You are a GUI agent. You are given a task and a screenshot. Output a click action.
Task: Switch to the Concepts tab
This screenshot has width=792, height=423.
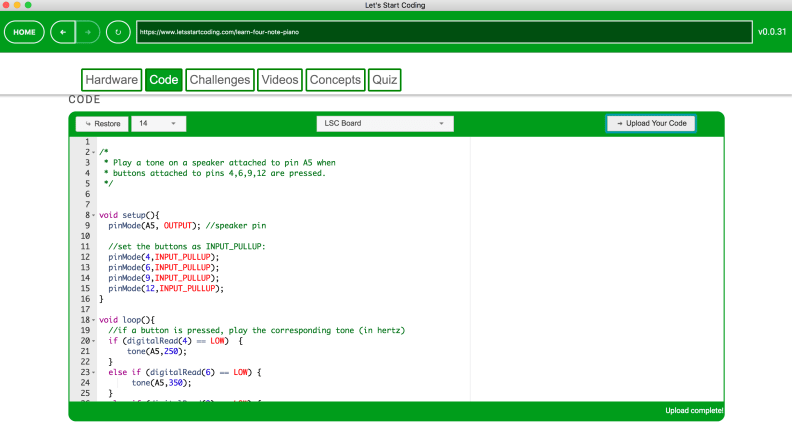(335, 80)
